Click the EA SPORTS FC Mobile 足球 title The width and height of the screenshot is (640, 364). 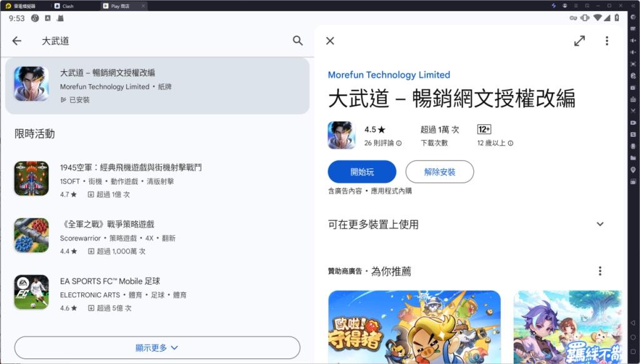click(x=110, y=281)
